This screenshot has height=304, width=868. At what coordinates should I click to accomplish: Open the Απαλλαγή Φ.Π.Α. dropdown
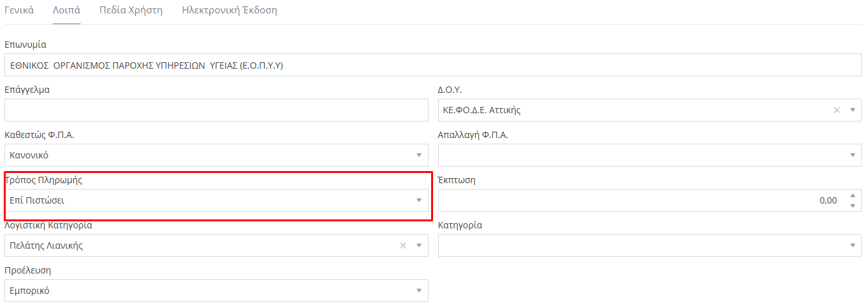[x=852, y=155]
